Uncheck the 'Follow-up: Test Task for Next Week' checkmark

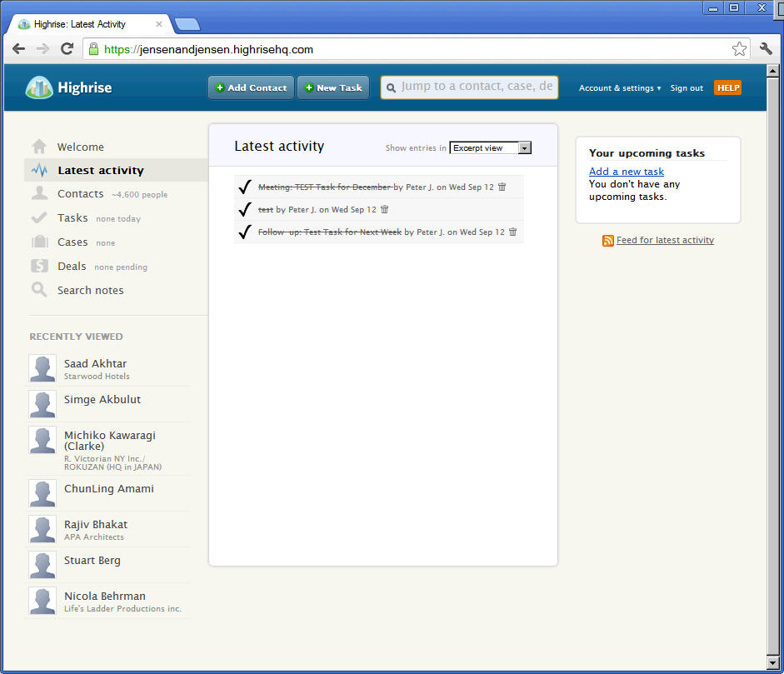[245, 232]
